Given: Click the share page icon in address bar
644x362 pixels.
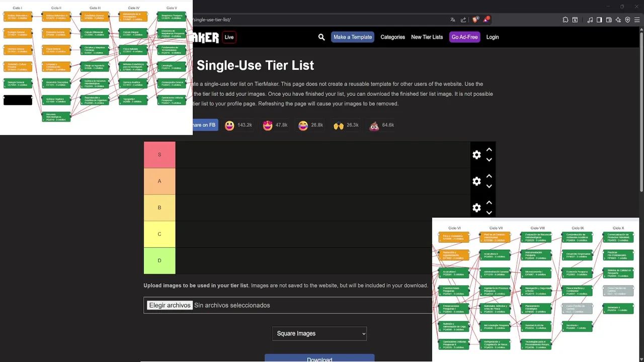Looking at the screenshot, I should point(463,20).
